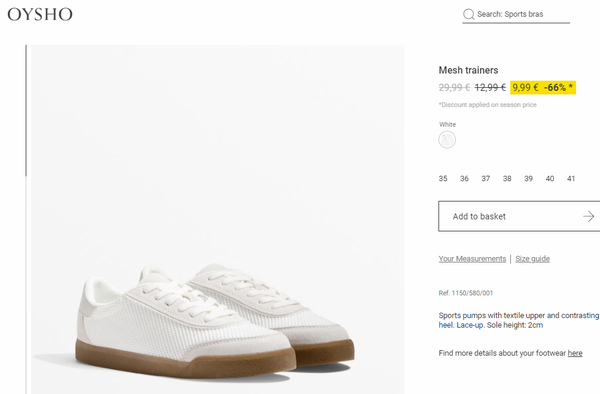Pick shoe size 39

(528, 179)
